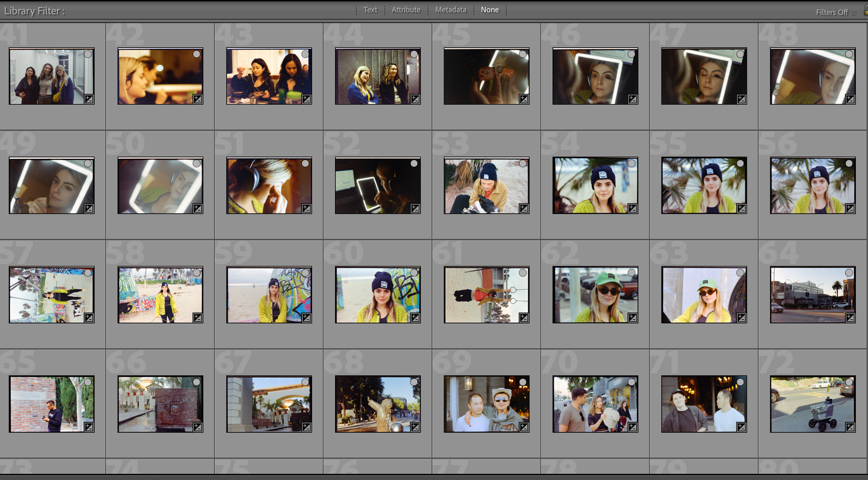
Task: Click the adjustments badge on street photo 64
Action: [x=850, y=318]
